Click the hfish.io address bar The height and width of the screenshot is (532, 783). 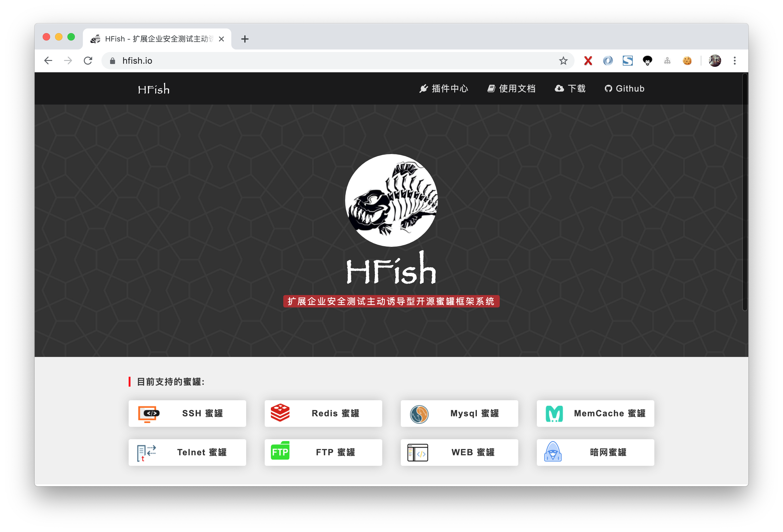tap(303, 61)
